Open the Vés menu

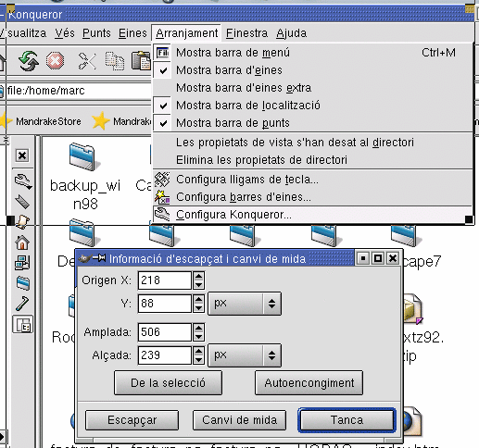click(65, 33)
